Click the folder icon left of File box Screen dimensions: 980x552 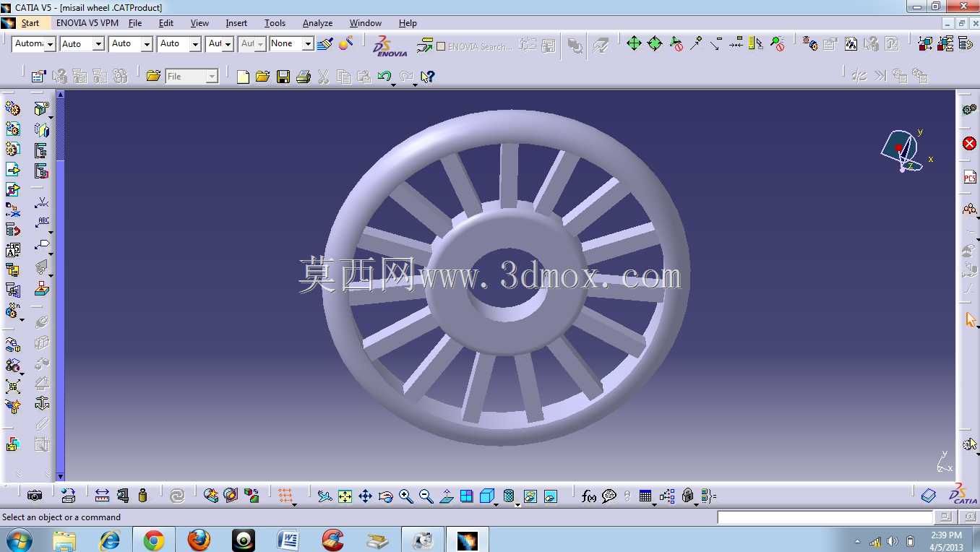tap(153, 76)
